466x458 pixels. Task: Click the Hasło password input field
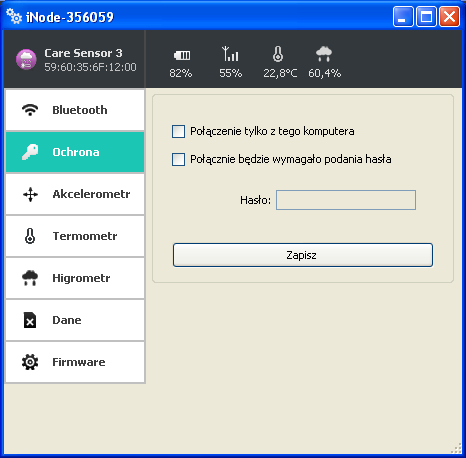pos(346,200)
